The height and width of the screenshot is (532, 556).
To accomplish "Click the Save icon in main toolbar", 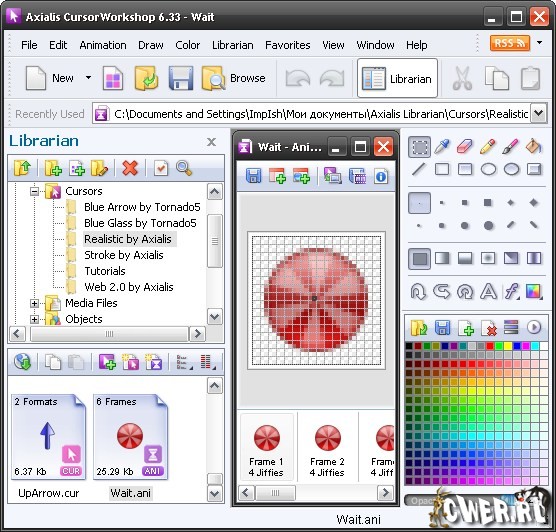I will pos(181,78).
